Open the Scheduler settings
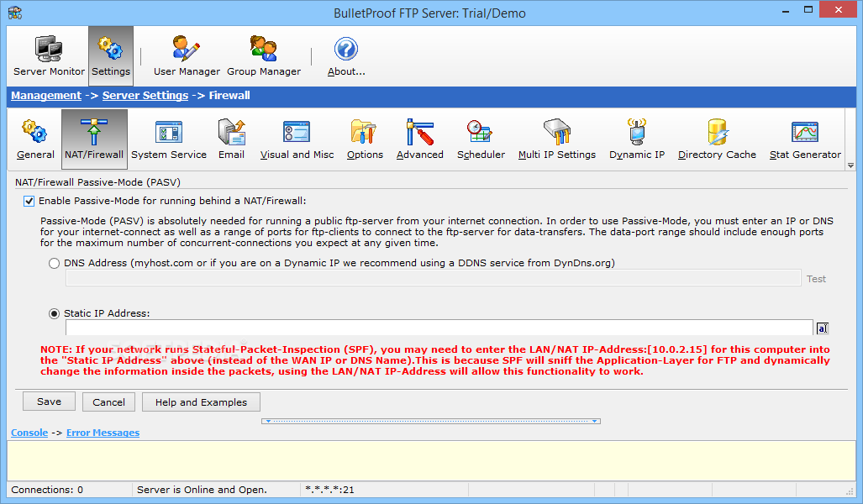Image resolution: width=863 pixels, height=504 pixels. 481,139
